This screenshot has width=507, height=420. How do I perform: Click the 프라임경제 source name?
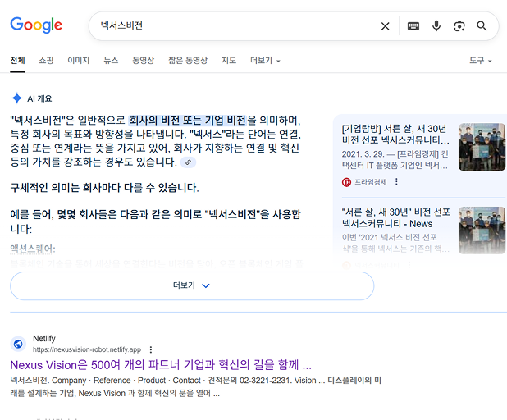click(x=371, y=182)
